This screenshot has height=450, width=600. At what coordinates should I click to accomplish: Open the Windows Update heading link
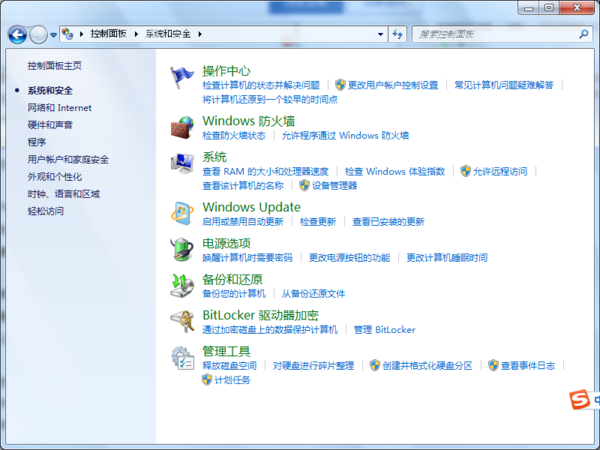251,207
